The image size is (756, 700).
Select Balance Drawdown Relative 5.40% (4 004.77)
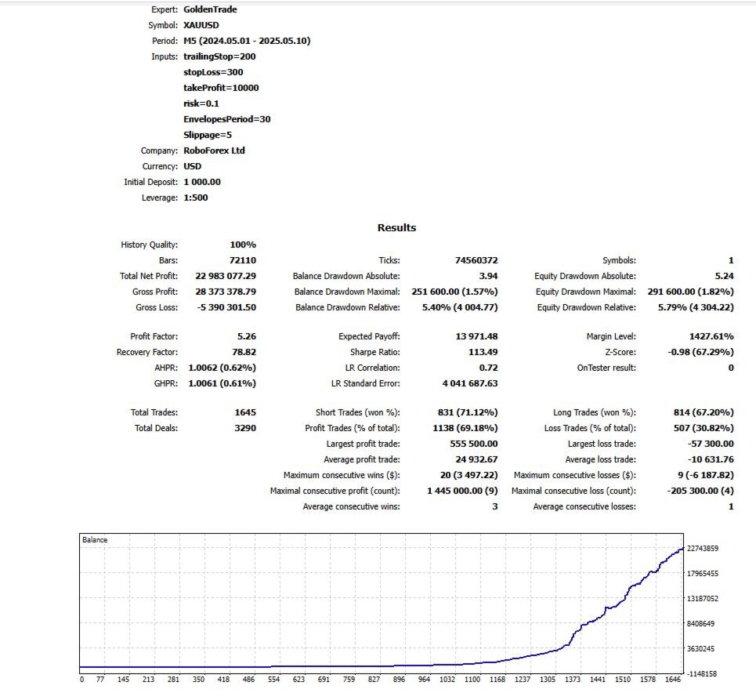(x=460, y=307)
